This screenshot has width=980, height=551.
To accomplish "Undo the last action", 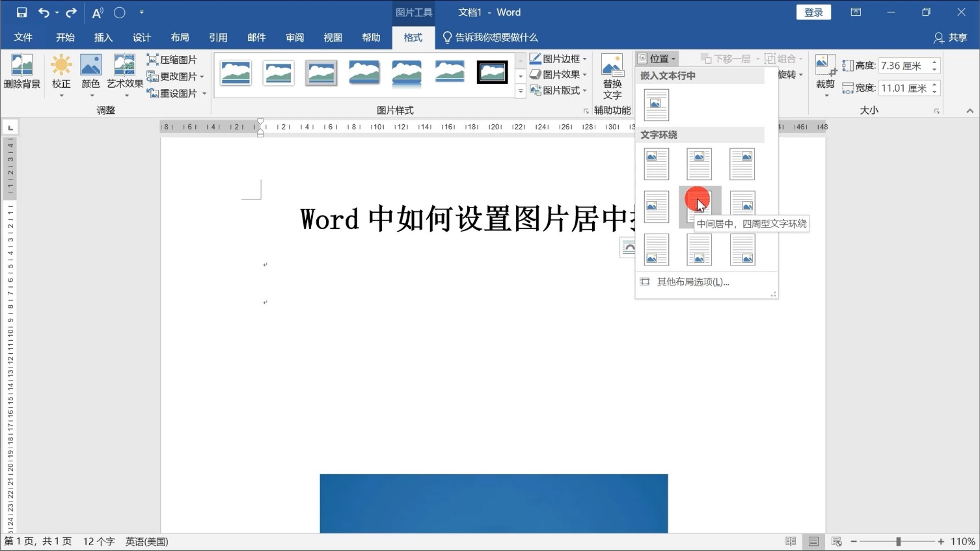I will (44, 12).
